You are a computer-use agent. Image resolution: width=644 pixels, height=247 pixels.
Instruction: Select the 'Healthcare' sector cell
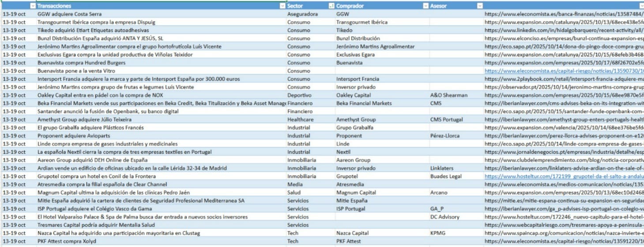[310, 120]
